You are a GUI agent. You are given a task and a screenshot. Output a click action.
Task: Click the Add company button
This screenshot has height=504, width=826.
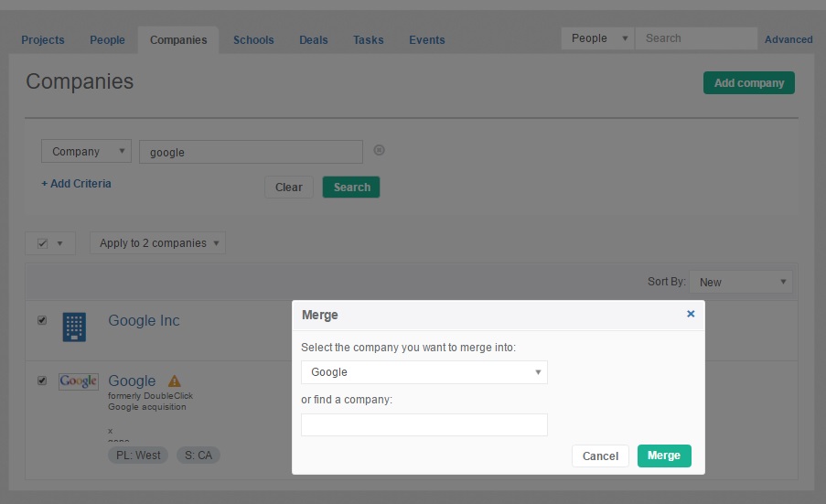[x=748, y=82]
